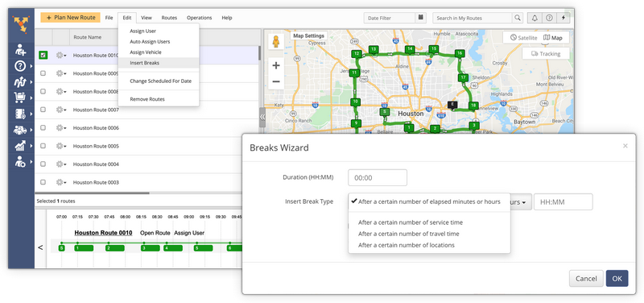Click the lightning bolt icon
Screen dimensions: 644x303
(x=563, y=18)
